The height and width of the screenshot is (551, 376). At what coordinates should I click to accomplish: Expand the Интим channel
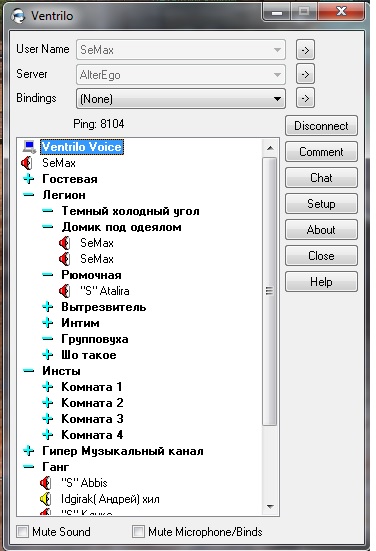click(x=47, y=323)
